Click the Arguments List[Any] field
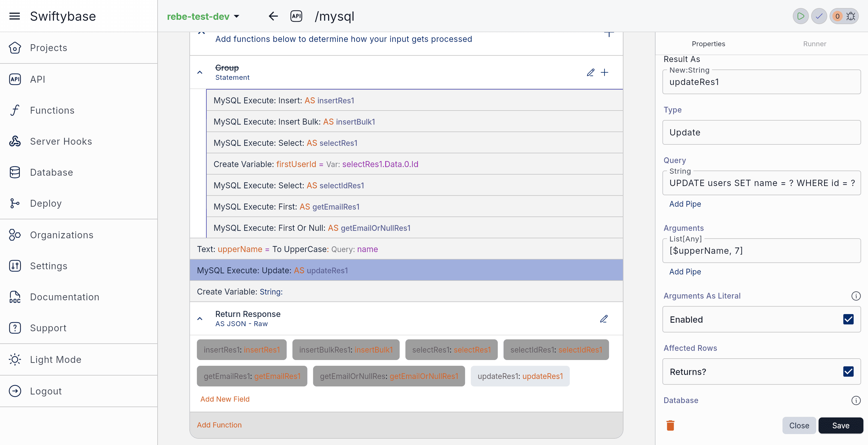Screen dimensions: 868x445 (762, 250)
